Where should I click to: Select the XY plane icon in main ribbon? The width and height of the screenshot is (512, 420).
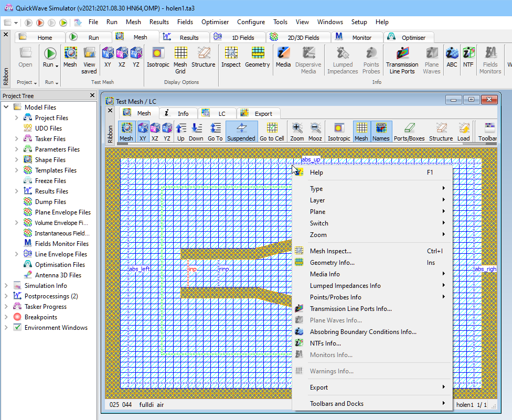(x=108, y=57)
